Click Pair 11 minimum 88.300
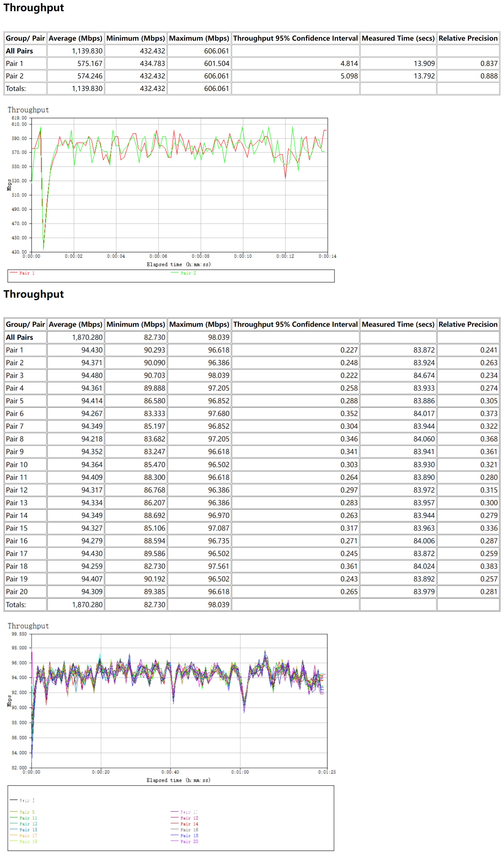This screenshot has width=504, height=855. click(155, 477)
